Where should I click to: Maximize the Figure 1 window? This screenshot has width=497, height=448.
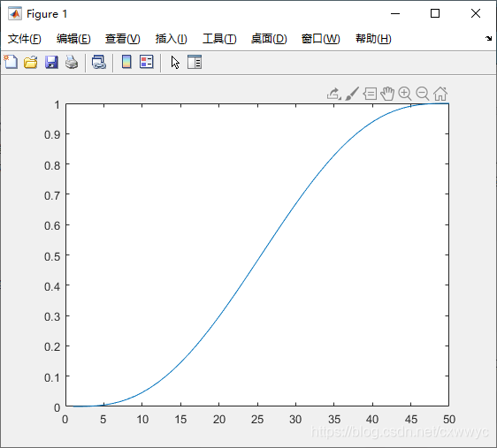point(435,13)
